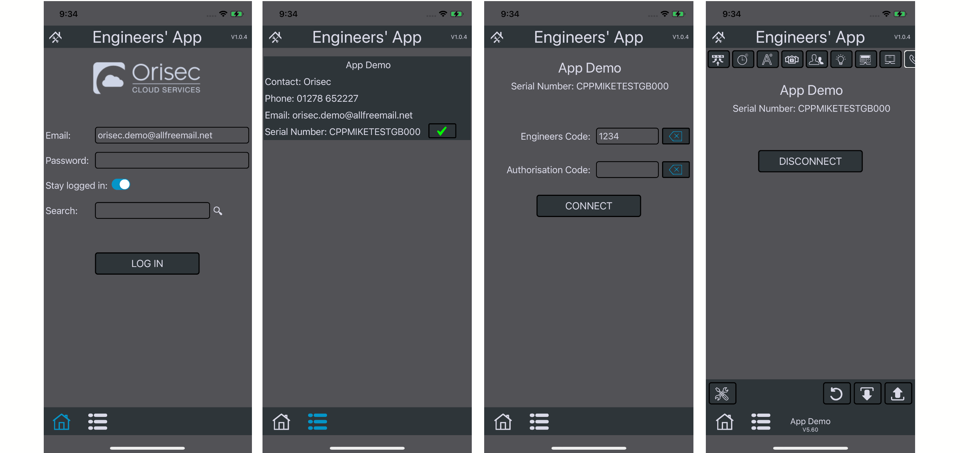Tap 'App Demo V5.60' label in bottom bar
The width and height of the screenshot is (980, 453).
(810, 425)
